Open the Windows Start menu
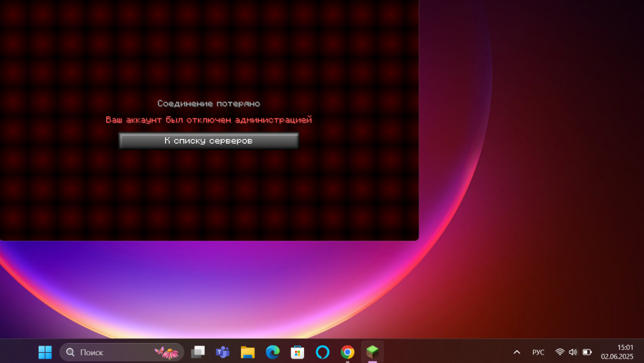Viewport: 644px width, 363px height. pos(45,352)
